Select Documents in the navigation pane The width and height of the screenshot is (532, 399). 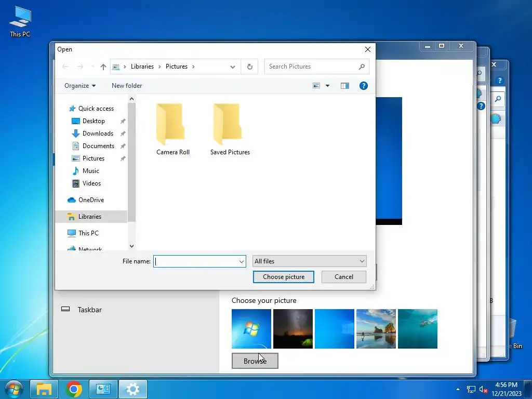click(x=98, y=146)
